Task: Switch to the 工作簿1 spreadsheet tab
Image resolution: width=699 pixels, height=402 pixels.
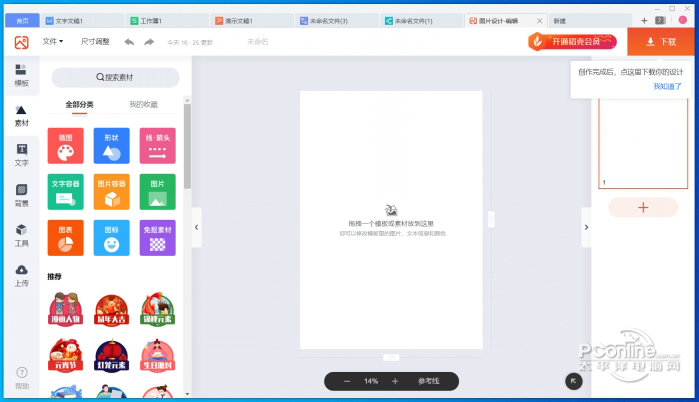Action: (x=167, y=21)
